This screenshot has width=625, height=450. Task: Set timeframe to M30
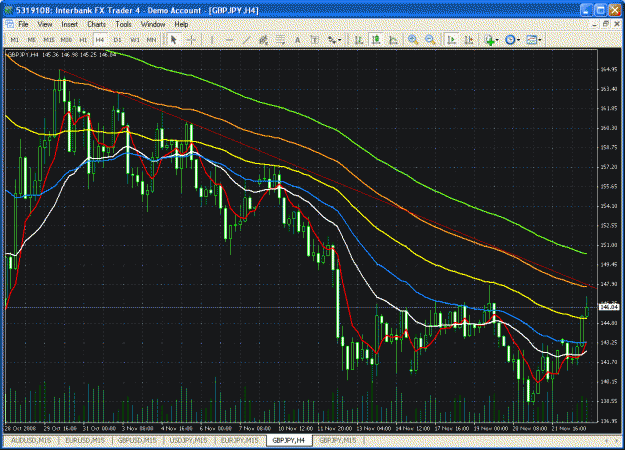click(x=66, y=40)
